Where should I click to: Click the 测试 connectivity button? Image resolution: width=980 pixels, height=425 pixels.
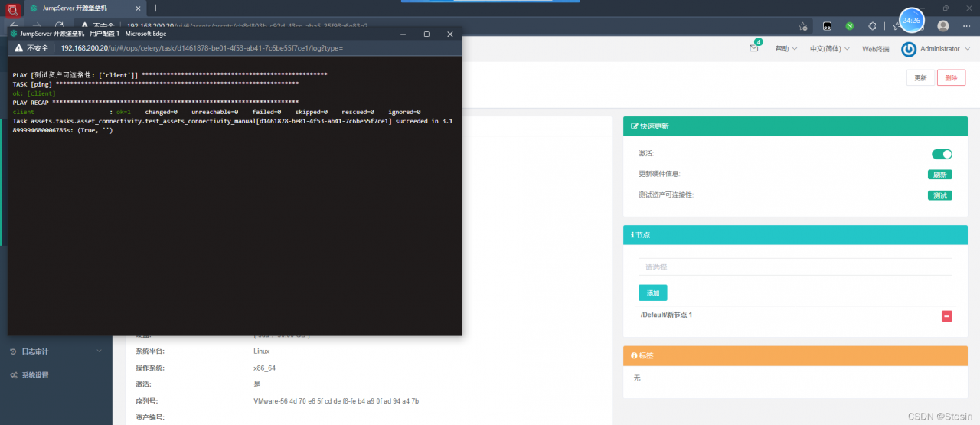pos(939,195)
